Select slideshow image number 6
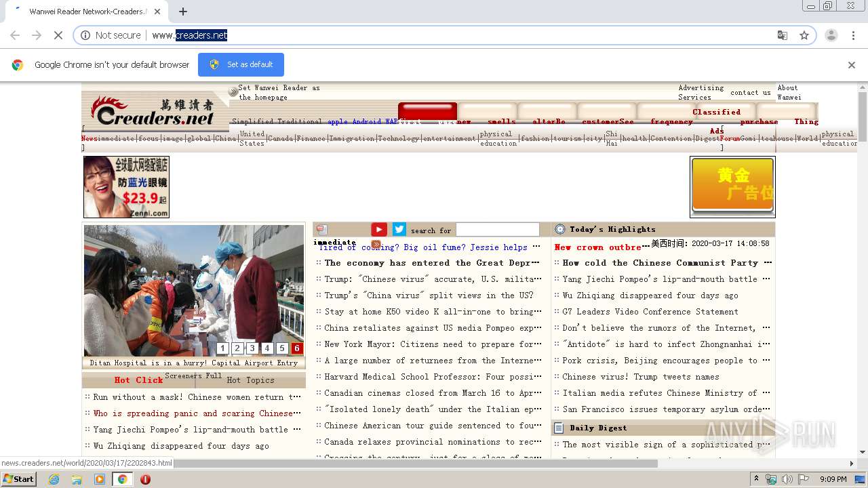 click(x=297, y=348)
